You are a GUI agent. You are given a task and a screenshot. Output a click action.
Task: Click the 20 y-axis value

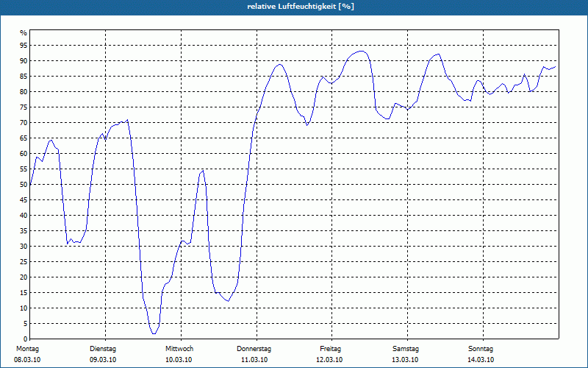click(x=24, y=277)
